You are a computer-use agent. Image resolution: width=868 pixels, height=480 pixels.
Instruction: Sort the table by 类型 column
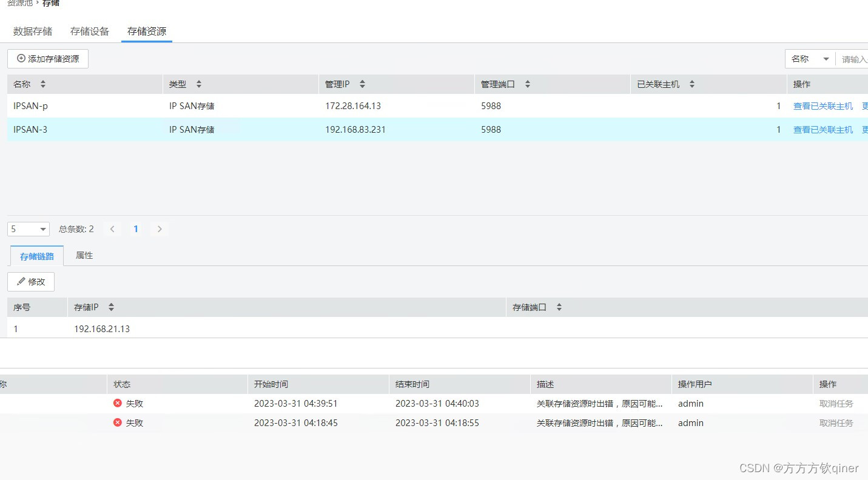coord(199,84)
